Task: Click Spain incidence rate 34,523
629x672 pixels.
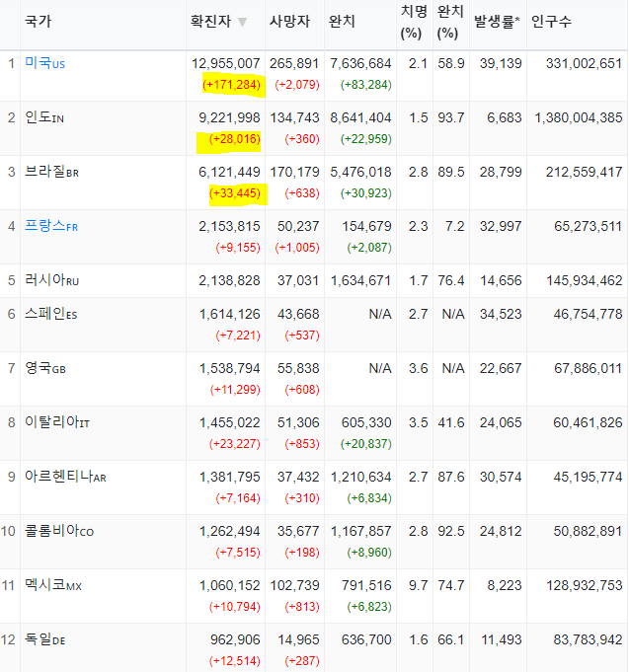Action: pos(501,314)
